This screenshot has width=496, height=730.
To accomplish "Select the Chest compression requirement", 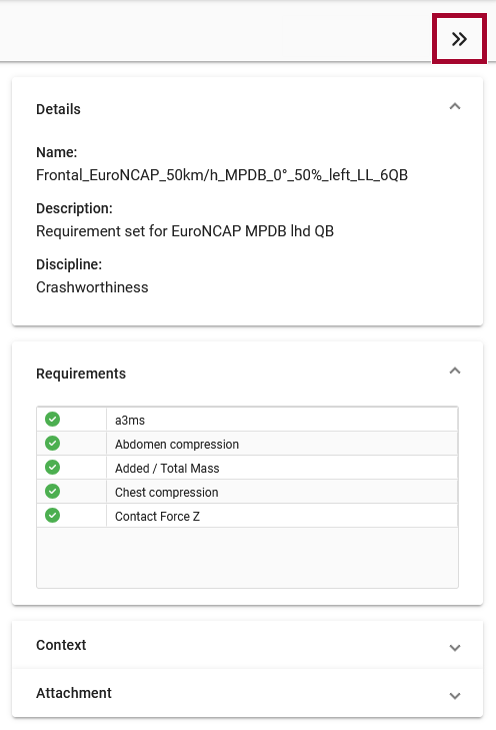I will [247, 492].
